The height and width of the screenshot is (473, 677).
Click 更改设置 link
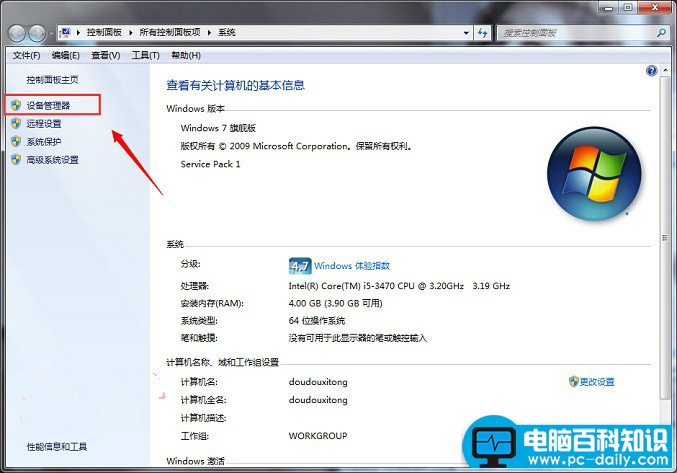point(597,382)
